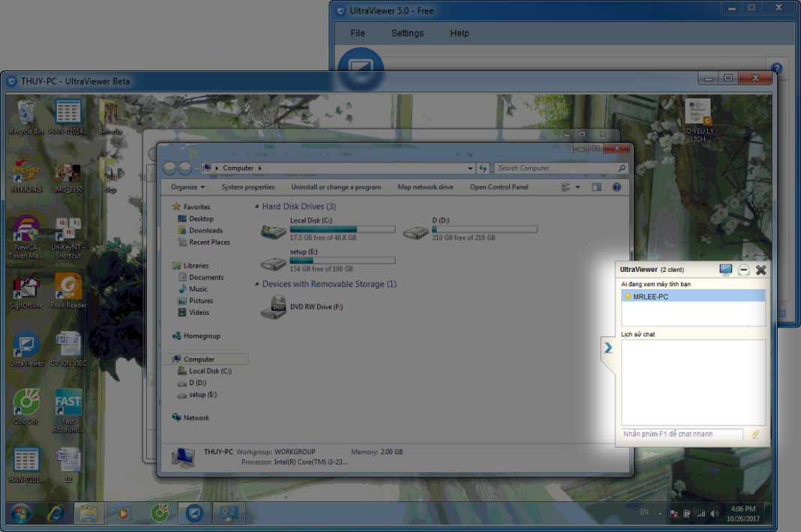Click Downloads in the Favorites sidebar
This screenshot has height=532, width=801.
tap(205, 231)
